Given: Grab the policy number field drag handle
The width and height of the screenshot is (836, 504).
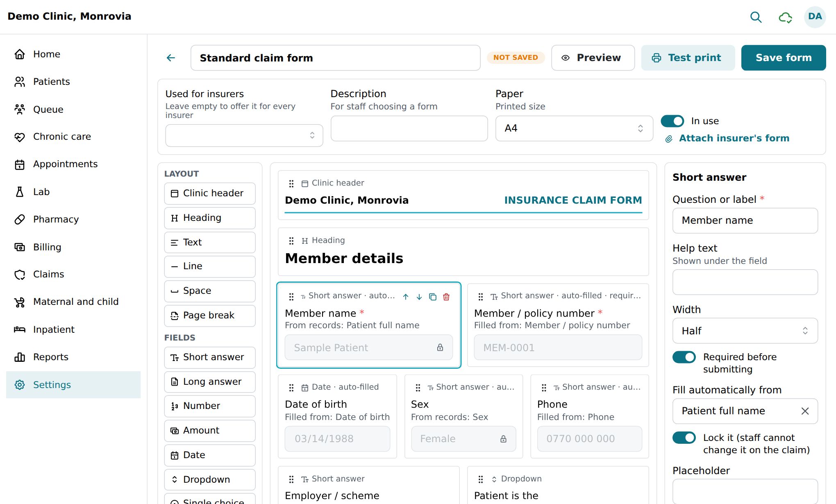Looking at the screenshot, I should [x=481, y=296].
